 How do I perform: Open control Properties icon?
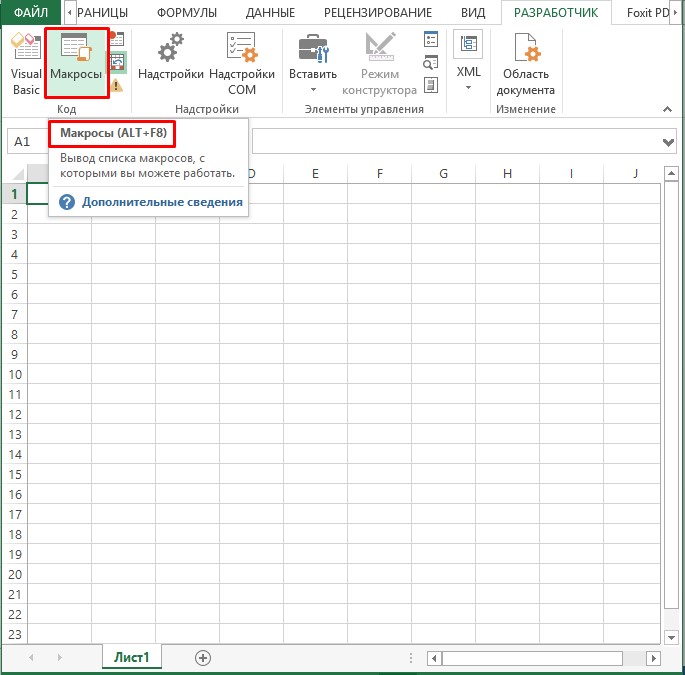click(431, 39)
